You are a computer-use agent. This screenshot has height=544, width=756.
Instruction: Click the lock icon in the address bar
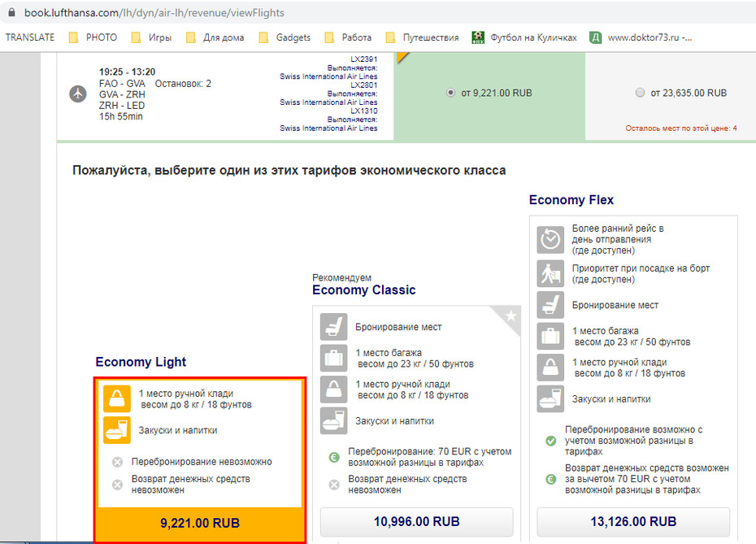click(11, 12)
